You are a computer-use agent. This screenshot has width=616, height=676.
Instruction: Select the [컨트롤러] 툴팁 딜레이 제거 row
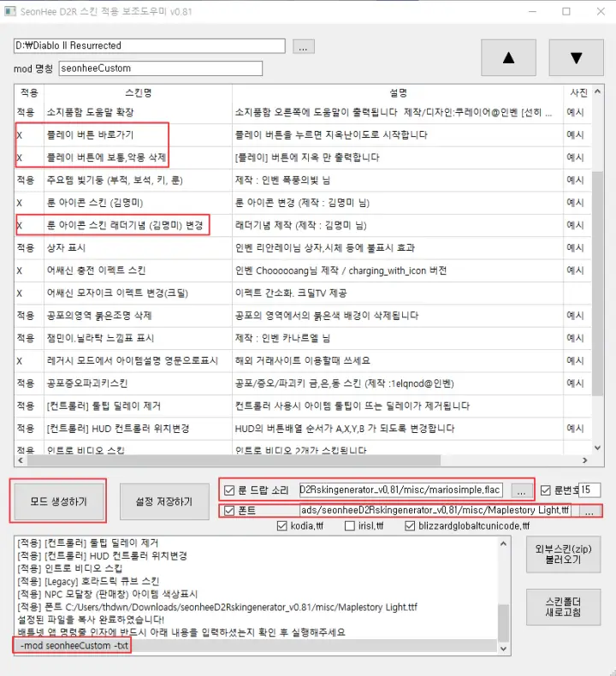[x=303, y=406]
